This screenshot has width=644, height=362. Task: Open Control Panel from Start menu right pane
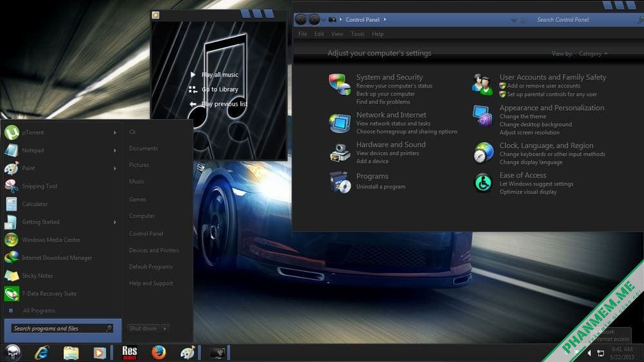click(x=146, y=234)
